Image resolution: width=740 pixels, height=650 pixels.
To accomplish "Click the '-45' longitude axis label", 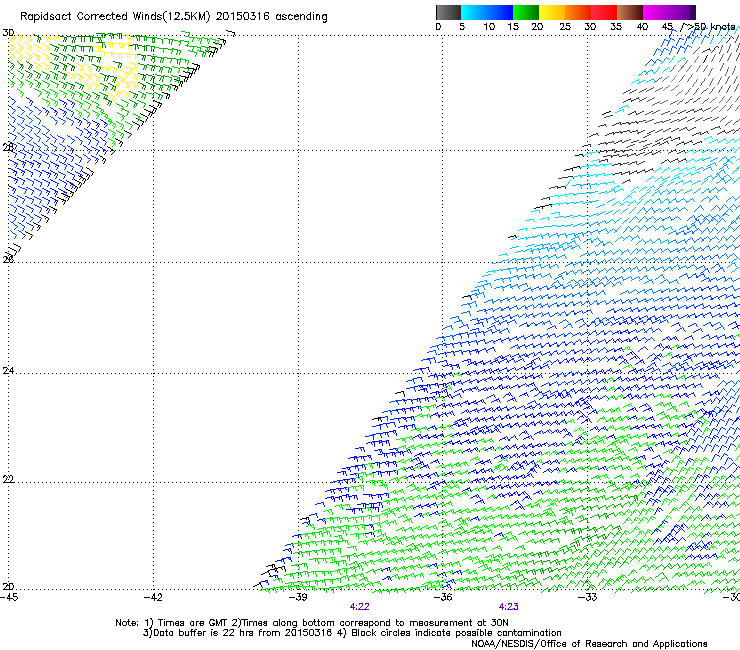I will 9,597.
